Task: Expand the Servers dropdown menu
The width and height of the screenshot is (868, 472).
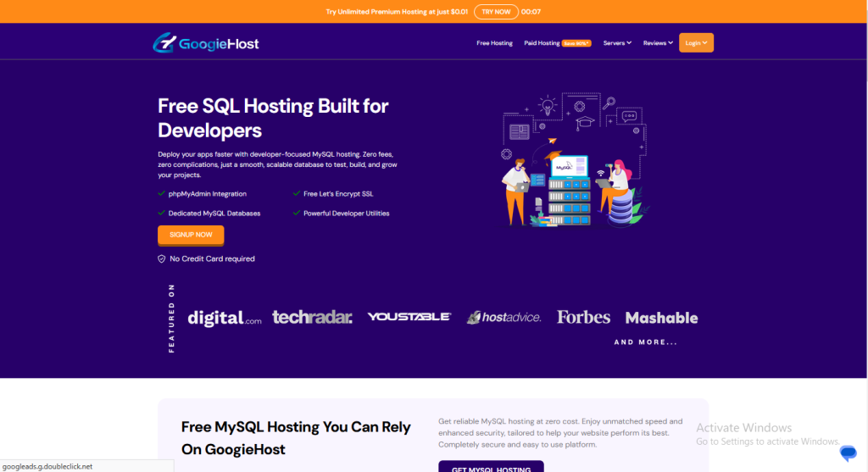Action: click(x=617, y=42)
